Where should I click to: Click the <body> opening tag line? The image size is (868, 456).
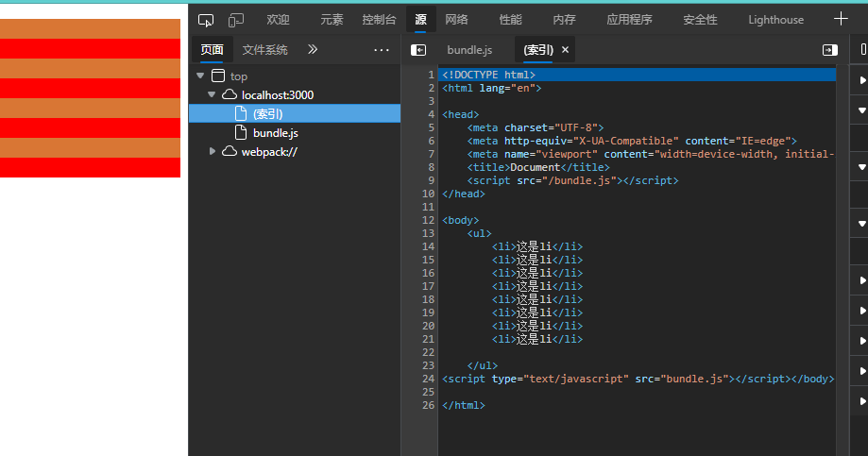[x=461, y=220]
